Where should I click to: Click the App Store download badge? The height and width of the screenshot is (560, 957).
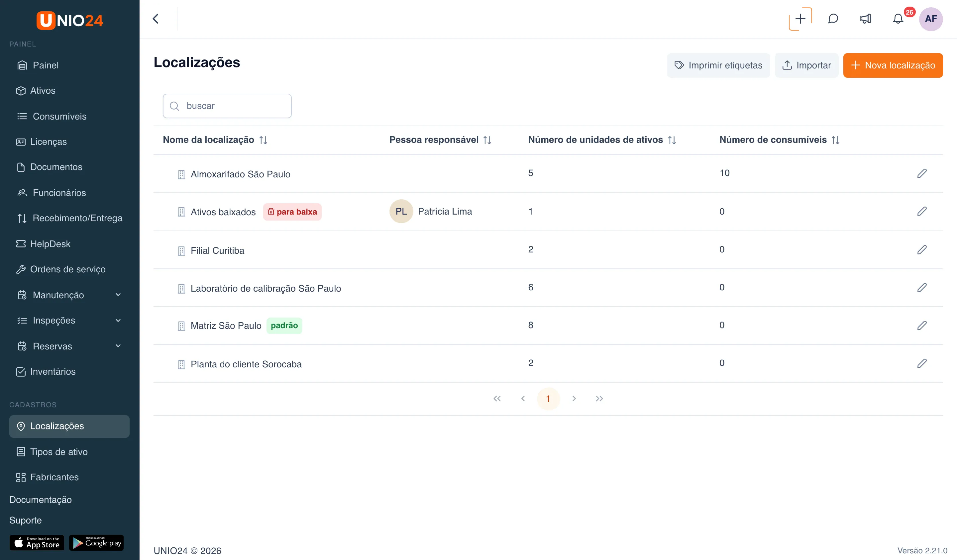(37, 542)
